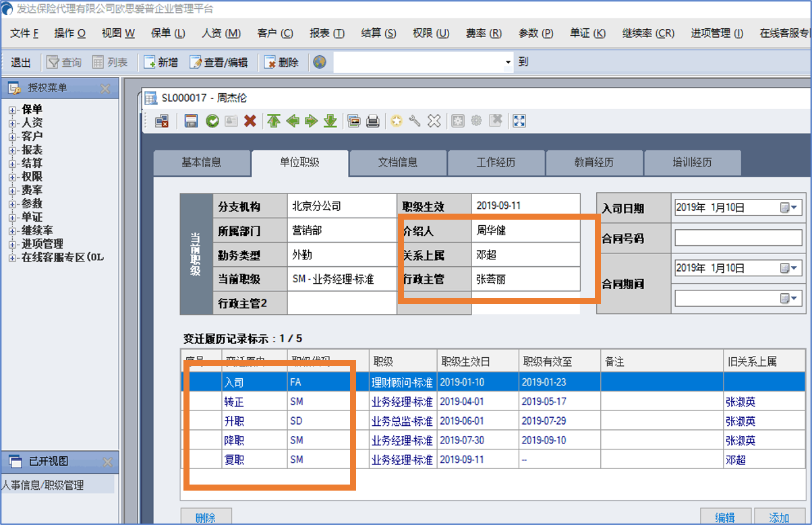Click the wrench tool icon

(x=415, y=121)
